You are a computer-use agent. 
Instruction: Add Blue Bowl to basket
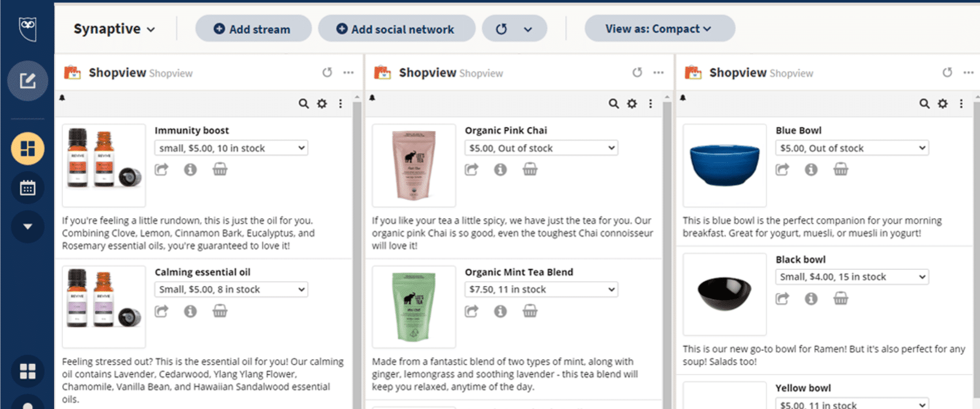click(x=841, y=169)
